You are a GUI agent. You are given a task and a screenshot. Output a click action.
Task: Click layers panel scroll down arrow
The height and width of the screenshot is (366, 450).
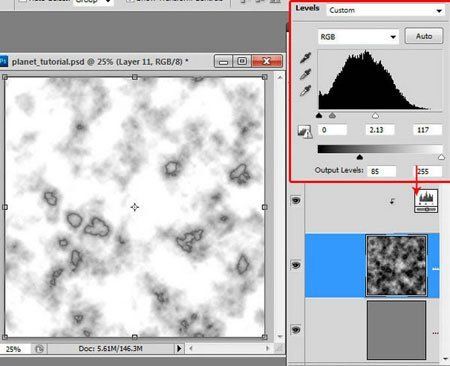click(x=446, y=359)
